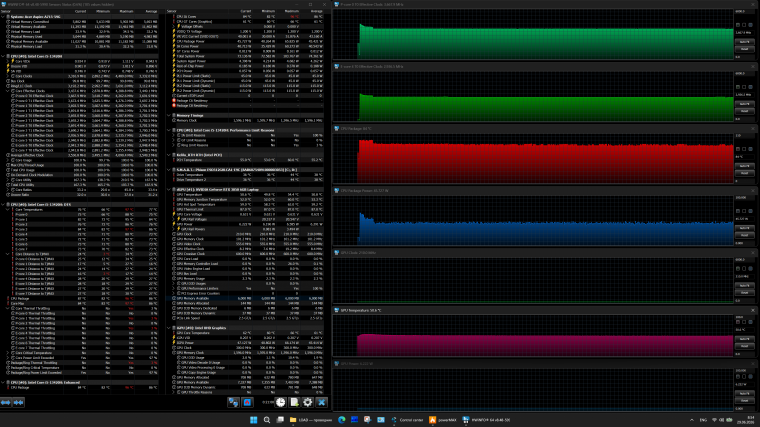
Task: Collapse the Core Distance to TjMAX subtree
Action: coord(8,254)
